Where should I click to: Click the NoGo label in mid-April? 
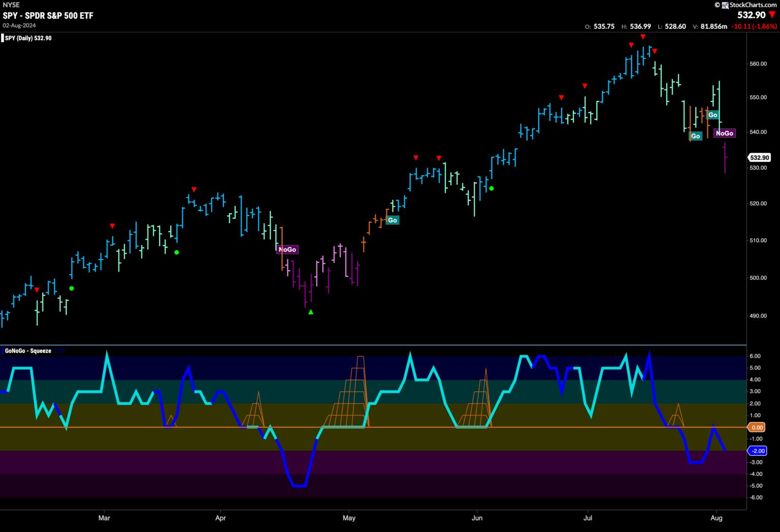pyautogui.click(x=287, y=250)
